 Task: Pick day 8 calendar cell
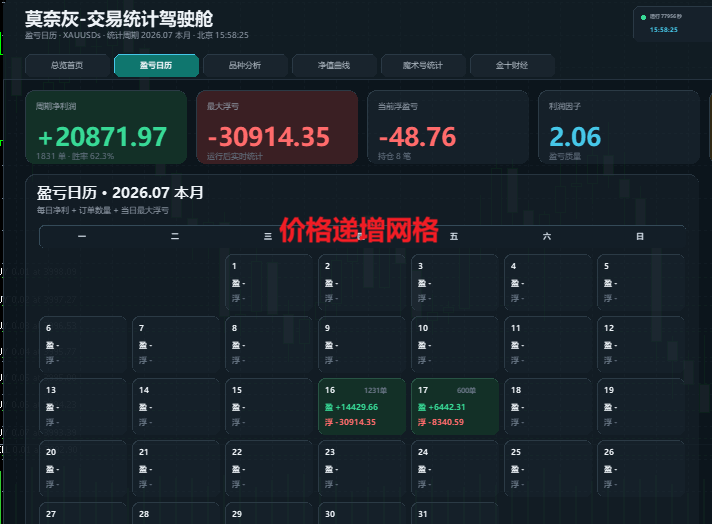[269, 345]
